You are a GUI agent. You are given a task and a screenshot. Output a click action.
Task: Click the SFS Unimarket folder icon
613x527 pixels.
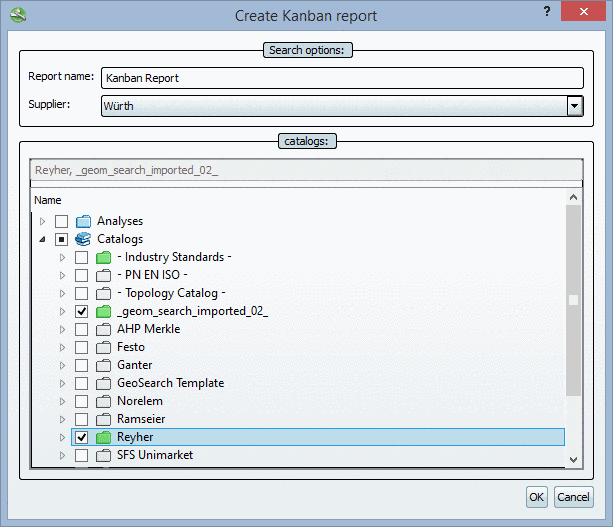pos(104,455)
